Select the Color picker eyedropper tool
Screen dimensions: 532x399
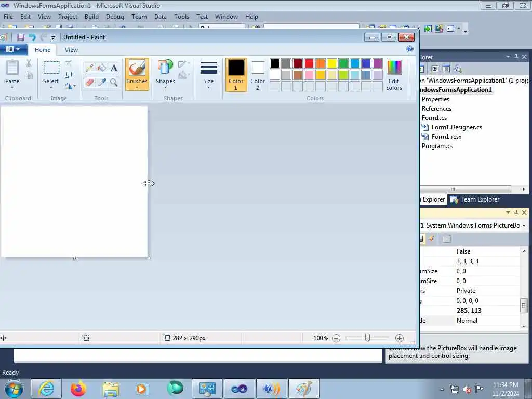(x=102, y=83)
